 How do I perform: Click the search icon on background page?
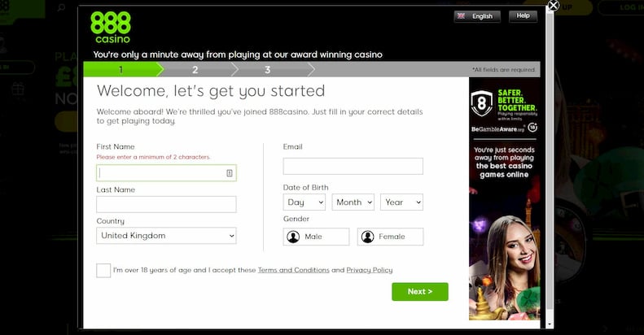pyautogui.click(x=61, y=7)
